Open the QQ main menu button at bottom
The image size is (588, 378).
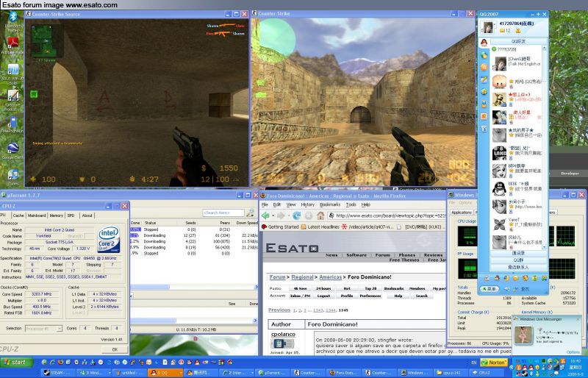pyautogui.click(x=490, y=289)
